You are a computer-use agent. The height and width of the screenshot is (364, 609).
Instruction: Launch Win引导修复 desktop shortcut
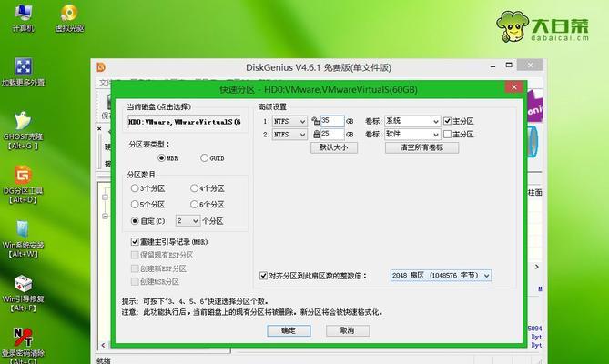tap(24, 293)
